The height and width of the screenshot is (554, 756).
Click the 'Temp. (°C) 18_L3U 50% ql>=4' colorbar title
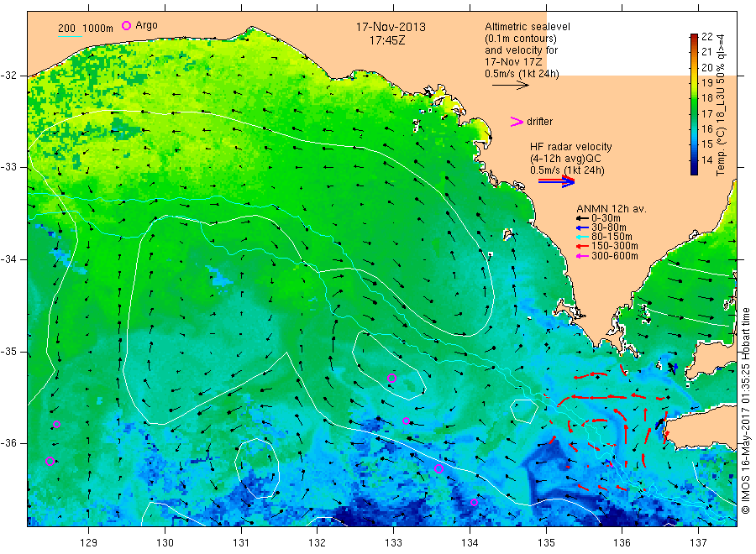721,105
